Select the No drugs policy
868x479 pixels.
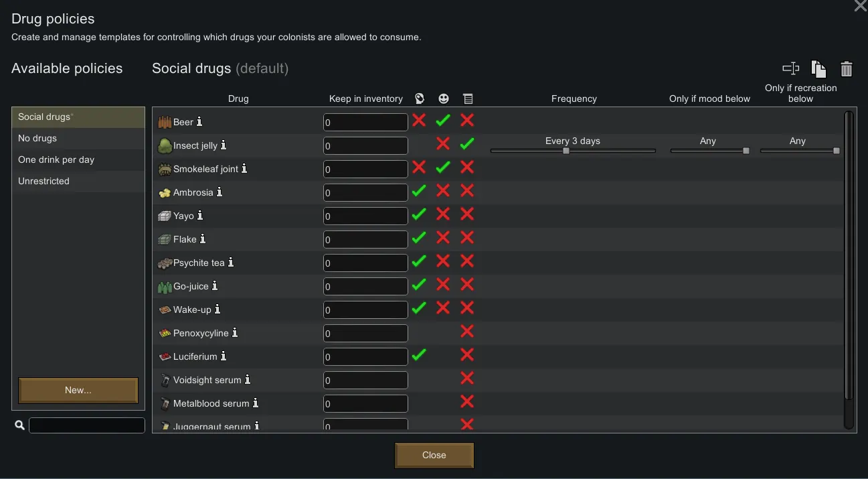[78, 138]
